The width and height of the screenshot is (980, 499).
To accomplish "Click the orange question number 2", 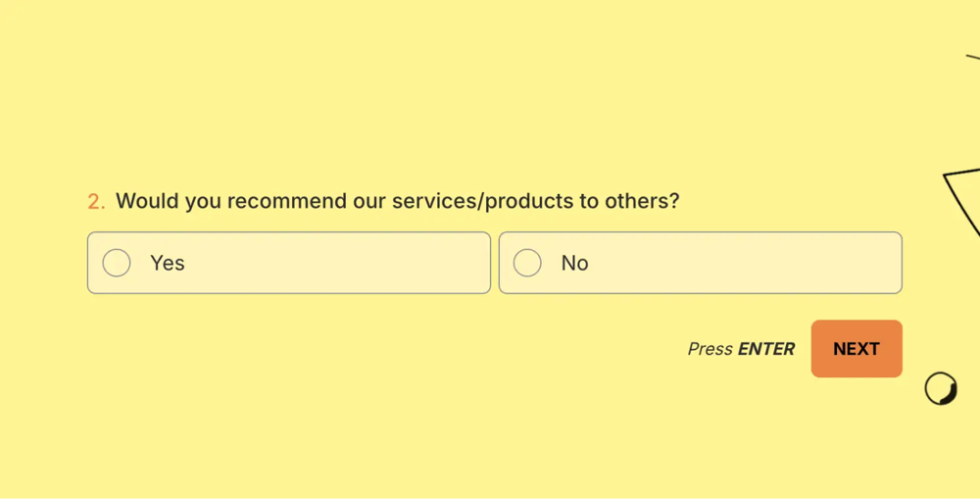I will pos(95,202).
